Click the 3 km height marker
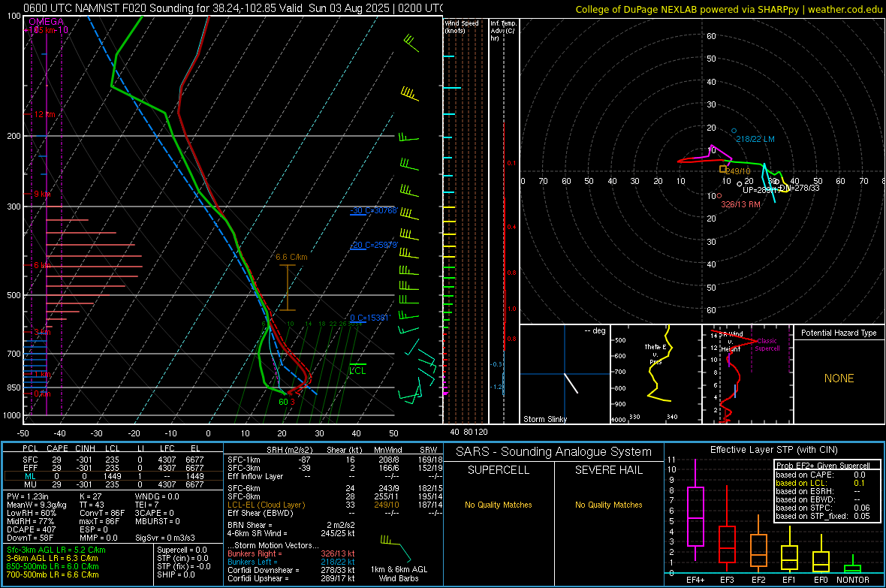Screen dimensions: 886x588 (x=42, y=332)
